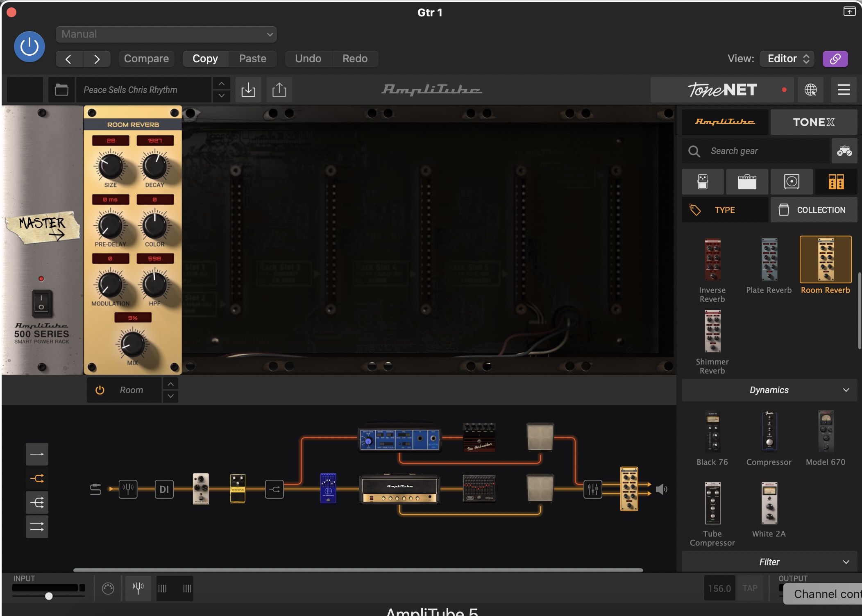
Task: Click the Redo button
Action: tap(355, 59)
